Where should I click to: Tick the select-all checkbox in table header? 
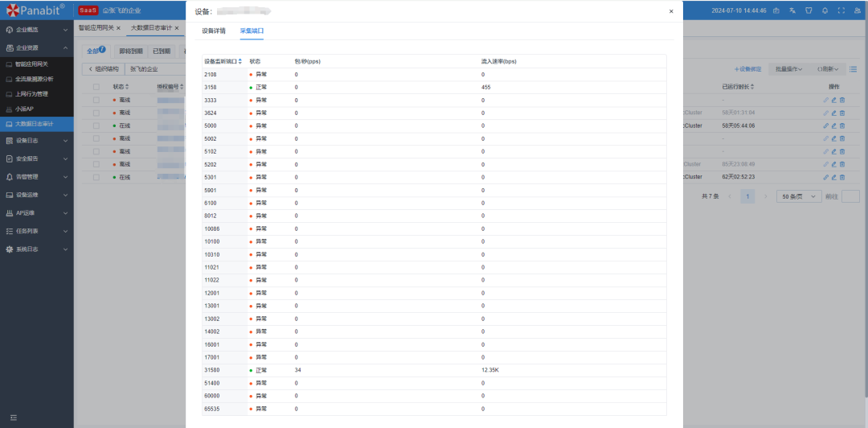tap(96, 87)
